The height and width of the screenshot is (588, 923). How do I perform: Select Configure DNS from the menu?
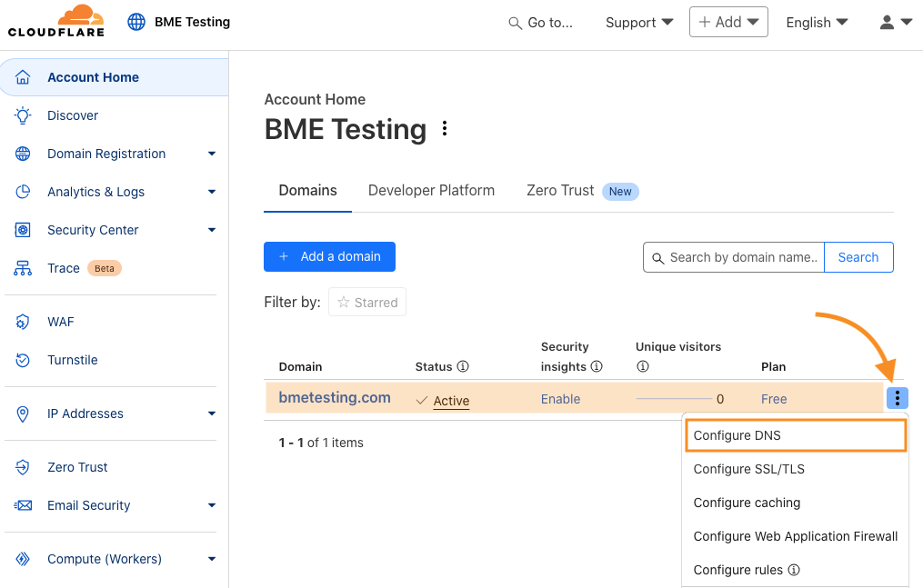tap(796, 435)
